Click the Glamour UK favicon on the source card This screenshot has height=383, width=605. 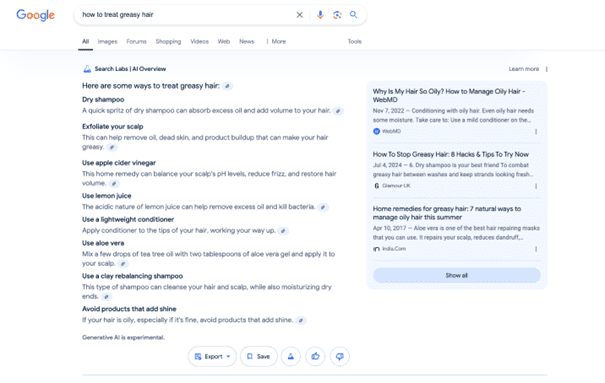(377, 186)
